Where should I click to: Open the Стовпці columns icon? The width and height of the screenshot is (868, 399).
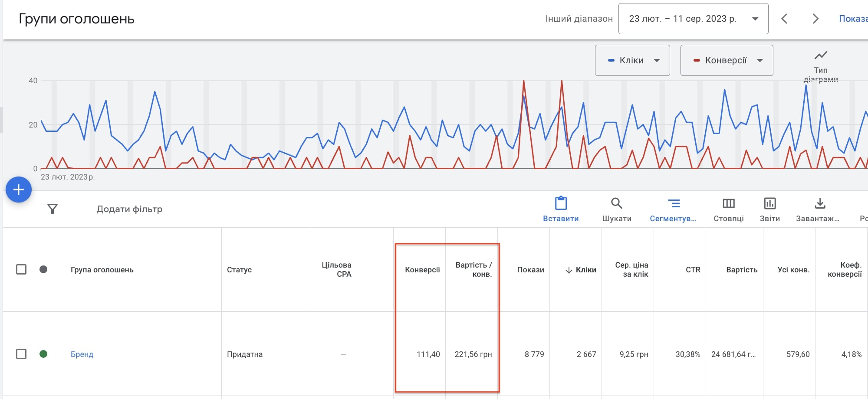click(x=728, y=203)
